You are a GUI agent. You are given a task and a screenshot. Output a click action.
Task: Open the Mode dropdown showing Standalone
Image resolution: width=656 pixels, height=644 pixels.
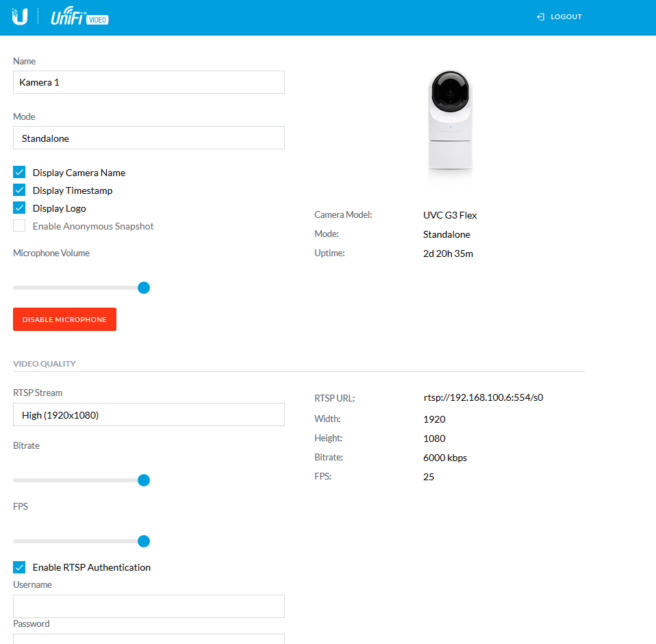[149, 138]
